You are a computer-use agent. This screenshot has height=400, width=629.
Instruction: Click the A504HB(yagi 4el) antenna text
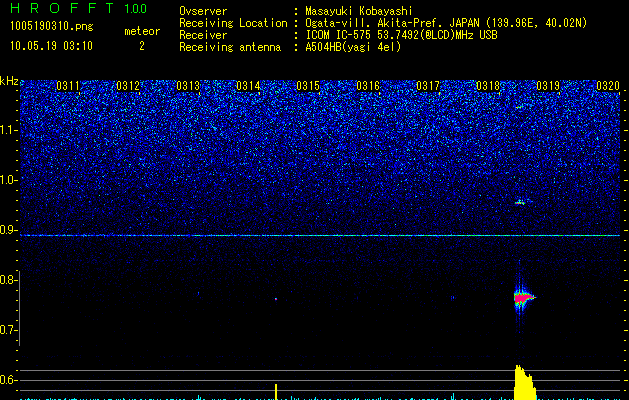(353, 47)
